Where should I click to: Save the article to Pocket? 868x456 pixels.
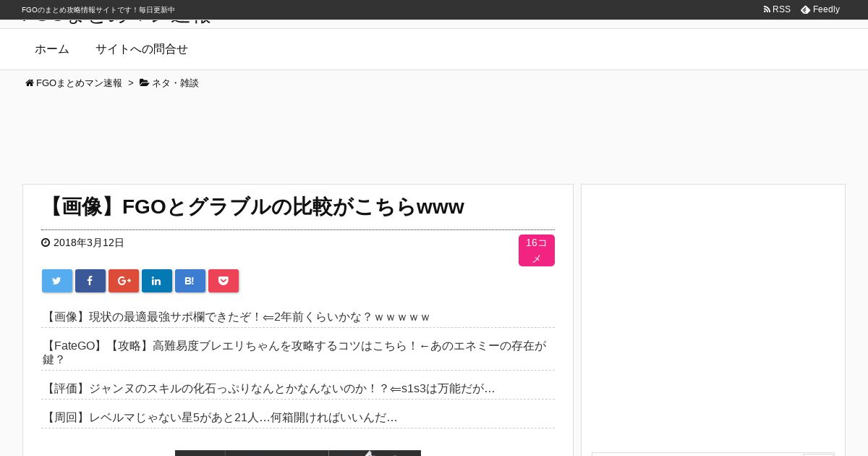[x=224, y=281]
